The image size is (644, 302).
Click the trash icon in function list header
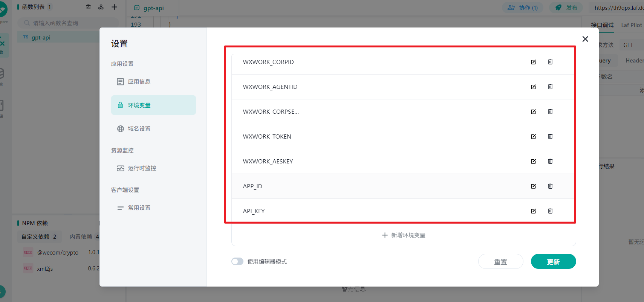pos(89,7)
